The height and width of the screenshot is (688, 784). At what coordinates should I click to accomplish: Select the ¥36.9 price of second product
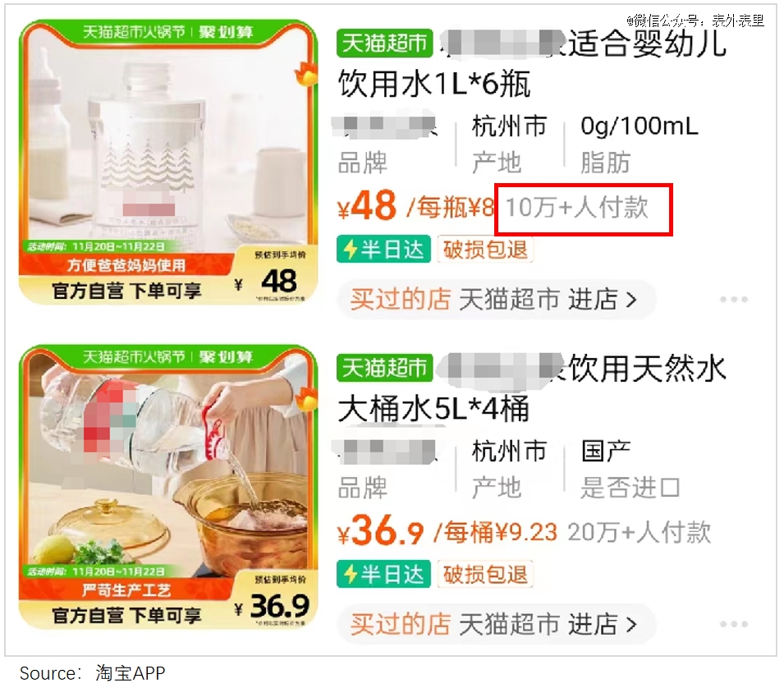(381, 531)
